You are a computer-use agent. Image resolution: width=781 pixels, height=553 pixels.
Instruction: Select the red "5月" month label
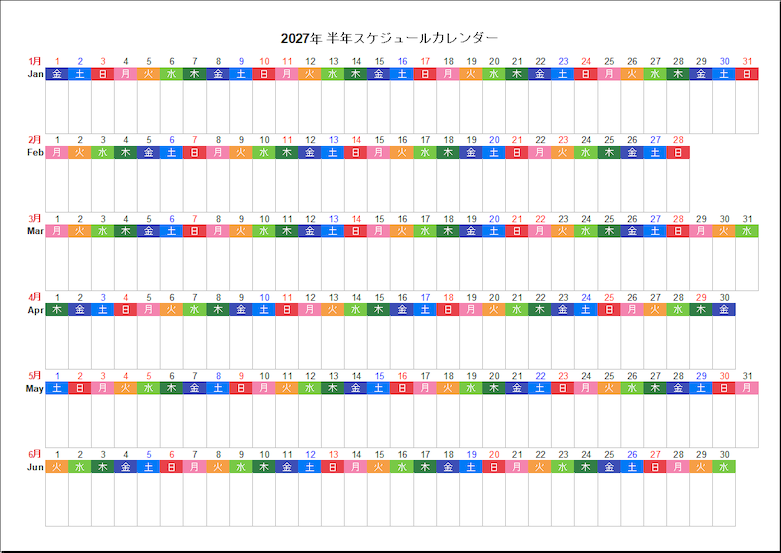tap(35, 376)
